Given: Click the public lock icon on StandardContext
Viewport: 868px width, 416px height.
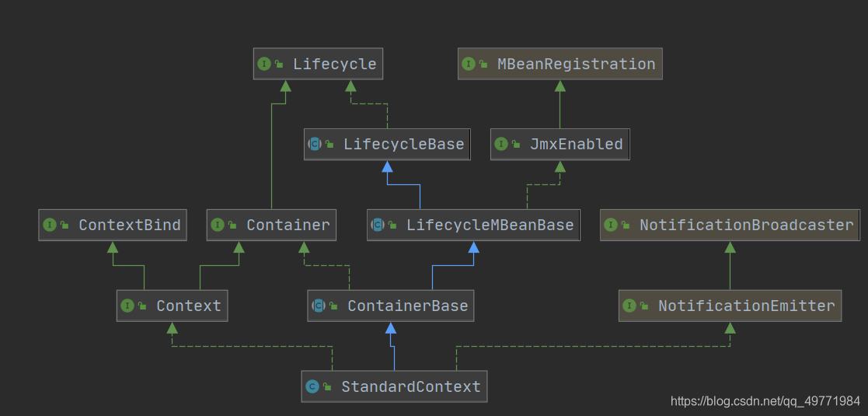Looking at the screenshot, I should pos(328,387).
